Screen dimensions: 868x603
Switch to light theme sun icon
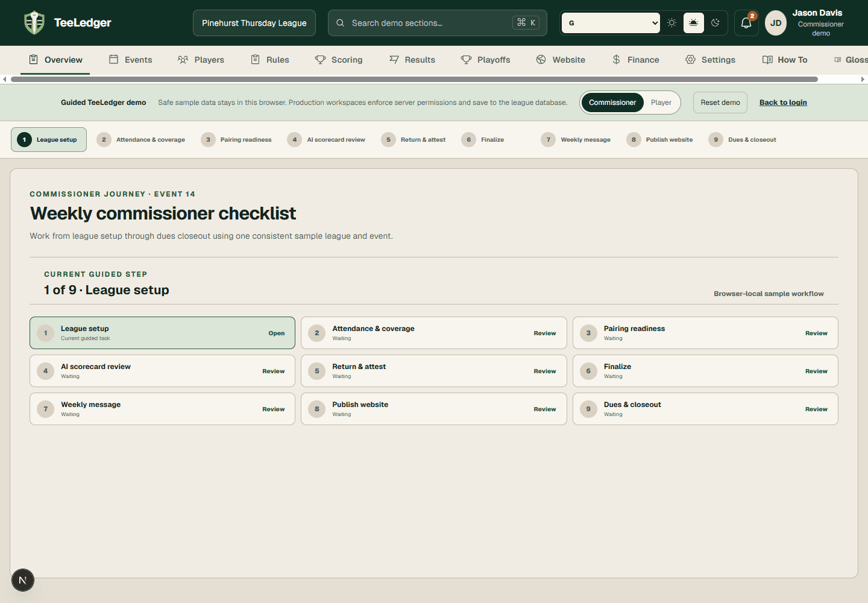(671, 23)
